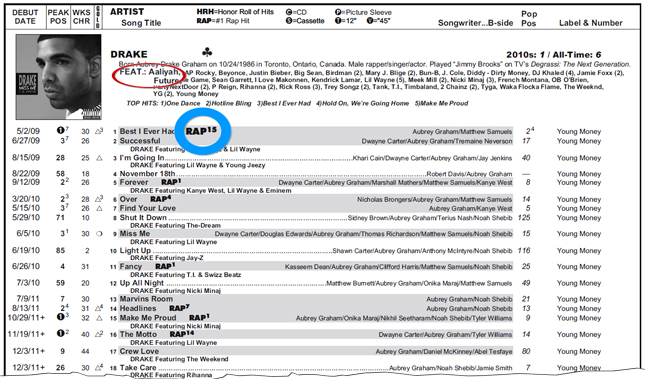Select the song title Find Your Love
Viewport: 645px width, 379px height.
(x=148, y=208)
